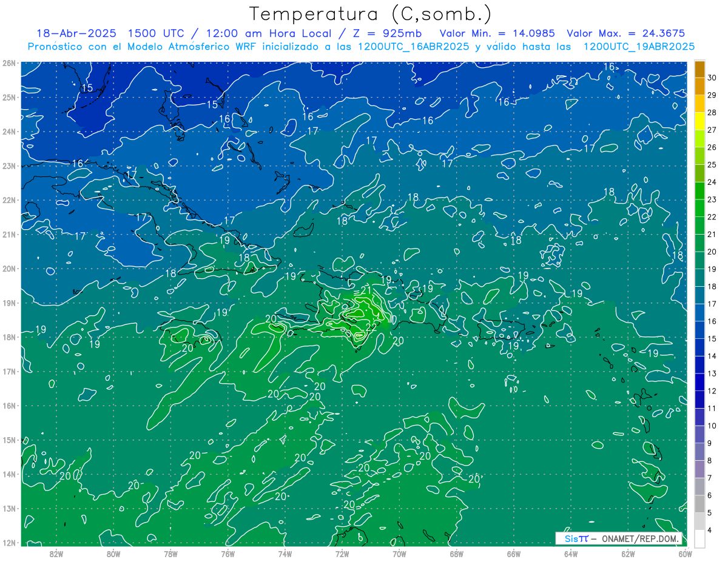Click the '22N' latitude axis label
The image size is (728, 562).
pos(8,200)
